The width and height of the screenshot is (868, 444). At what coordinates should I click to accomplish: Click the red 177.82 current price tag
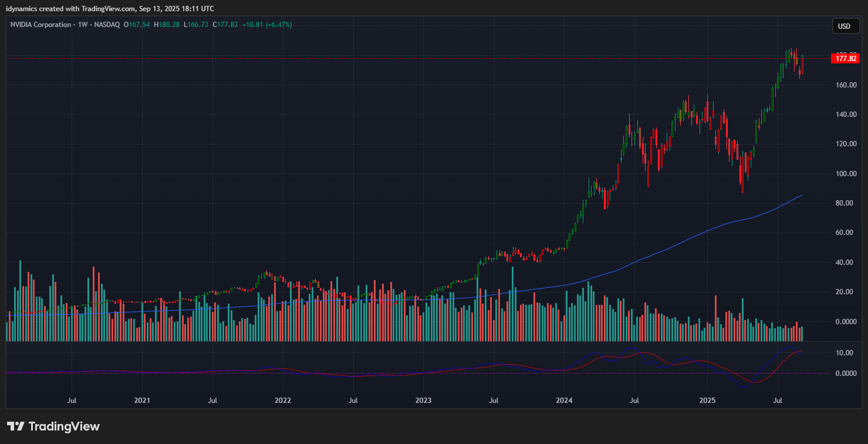pos(846,59)
